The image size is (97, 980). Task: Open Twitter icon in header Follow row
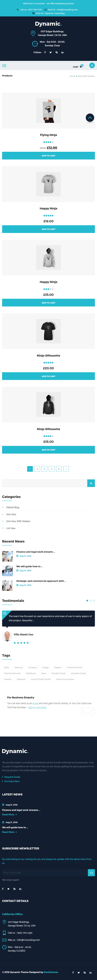50,52
